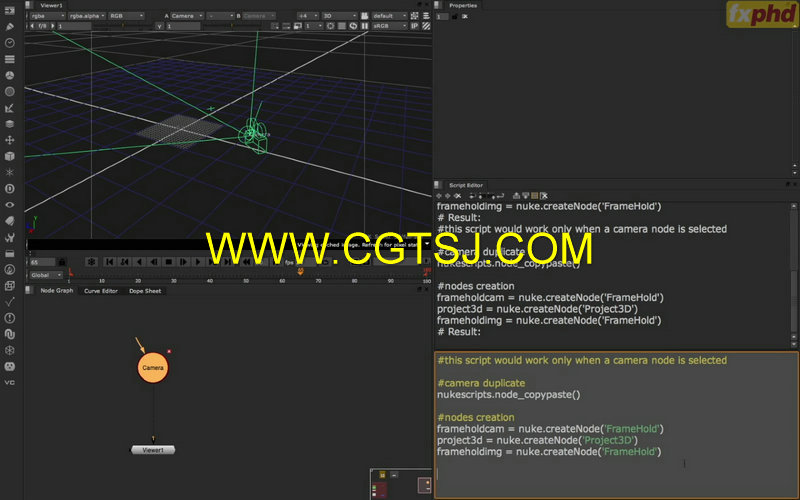Open the FurnaceCore plugins menu (swirl icon)

coord(9,269)
